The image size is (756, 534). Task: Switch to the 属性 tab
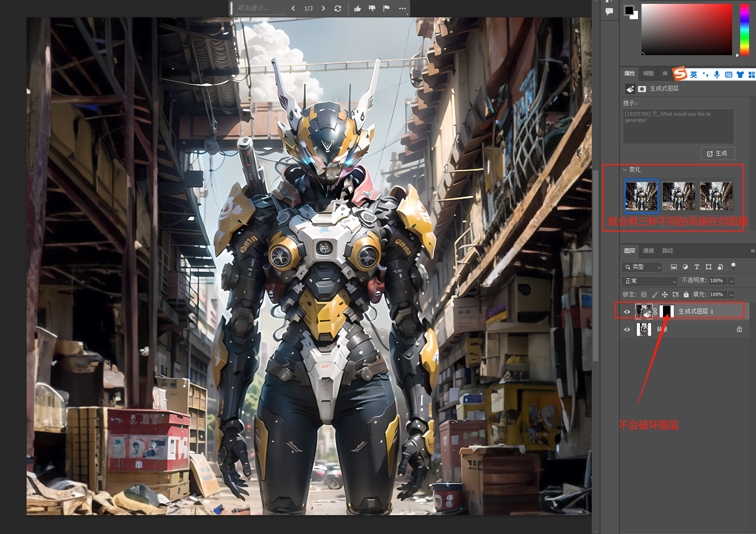click(x=630, y=73)
